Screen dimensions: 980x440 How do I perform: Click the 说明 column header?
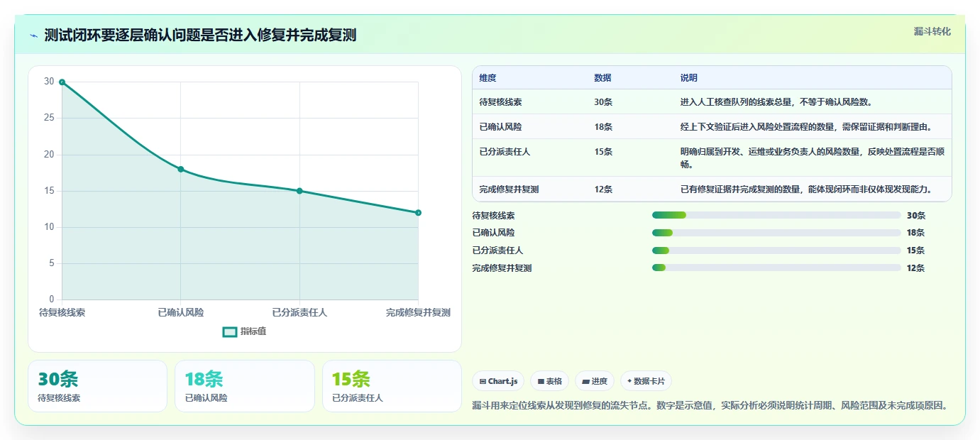click(689, 78)
